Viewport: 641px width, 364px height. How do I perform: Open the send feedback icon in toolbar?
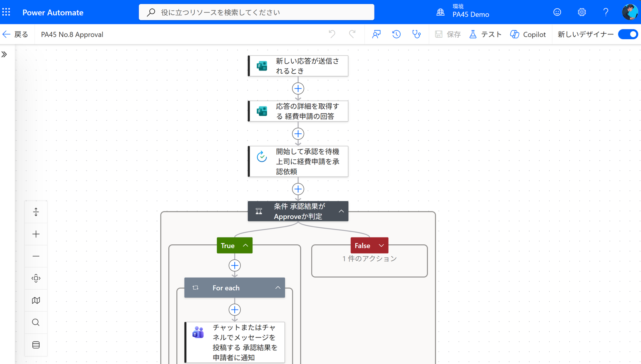(376, 34)
